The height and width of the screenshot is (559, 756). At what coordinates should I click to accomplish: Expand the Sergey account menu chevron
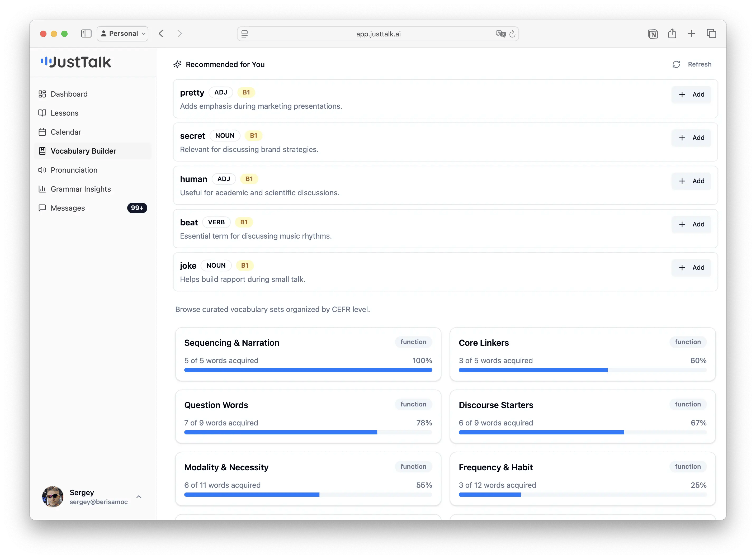click(x=139, y=497)
